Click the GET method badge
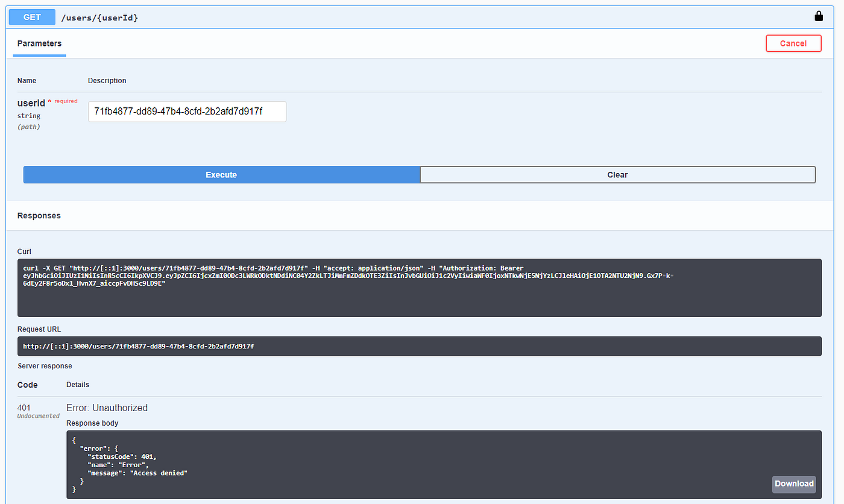844x504 pixels. [x=31, y=17]
